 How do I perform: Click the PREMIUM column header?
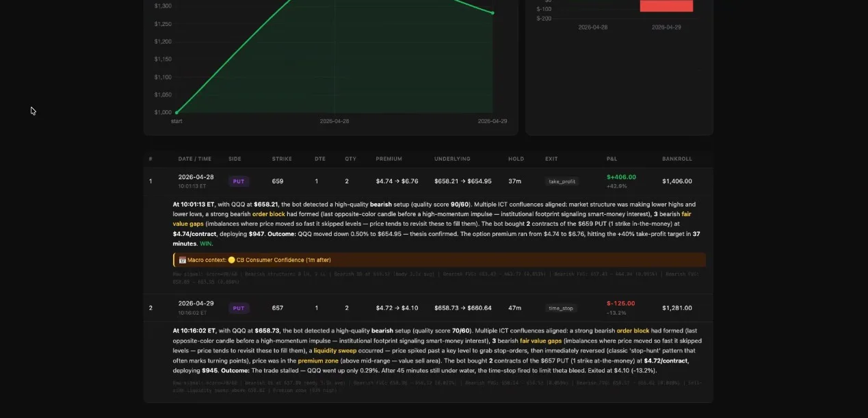(389, 159)
